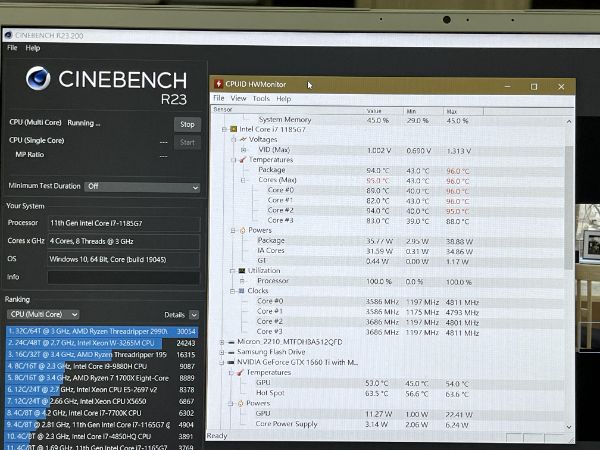Click the Cinebench logo sphere icon
600x450 pixels.
(x=38, y=78)
